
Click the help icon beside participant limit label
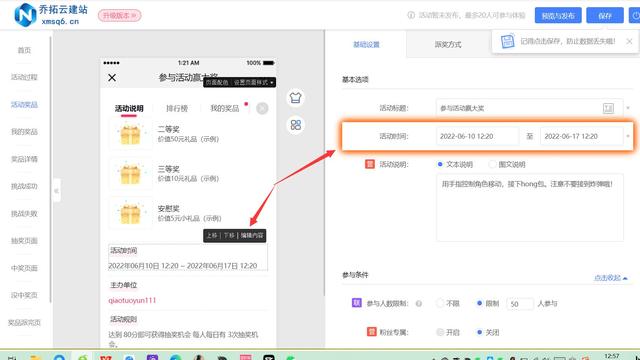click(418, 303)
